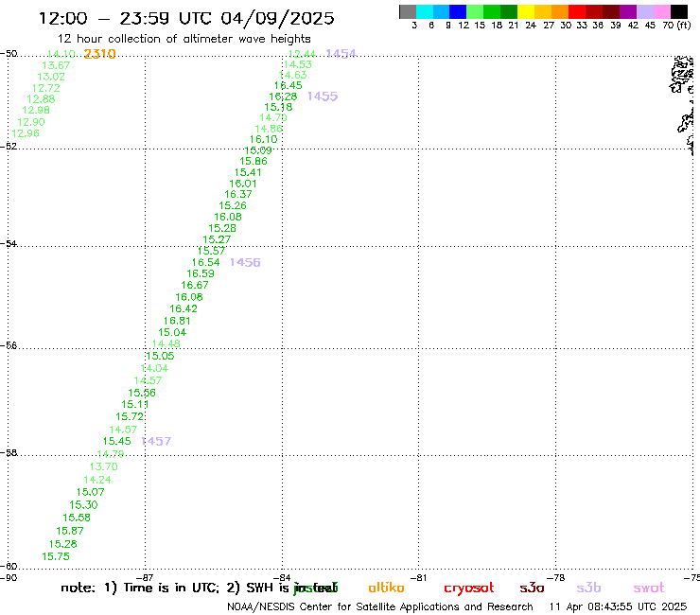
Task: Click the 'note: 1) Time is in UTC' text
Action: 140,588
